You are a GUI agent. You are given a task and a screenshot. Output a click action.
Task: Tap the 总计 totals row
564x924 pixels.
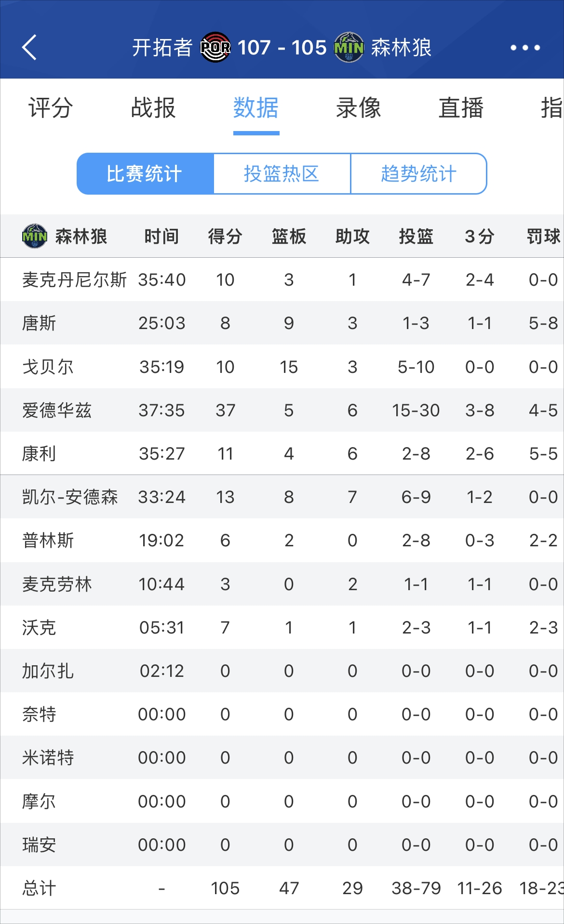(282, 888)
